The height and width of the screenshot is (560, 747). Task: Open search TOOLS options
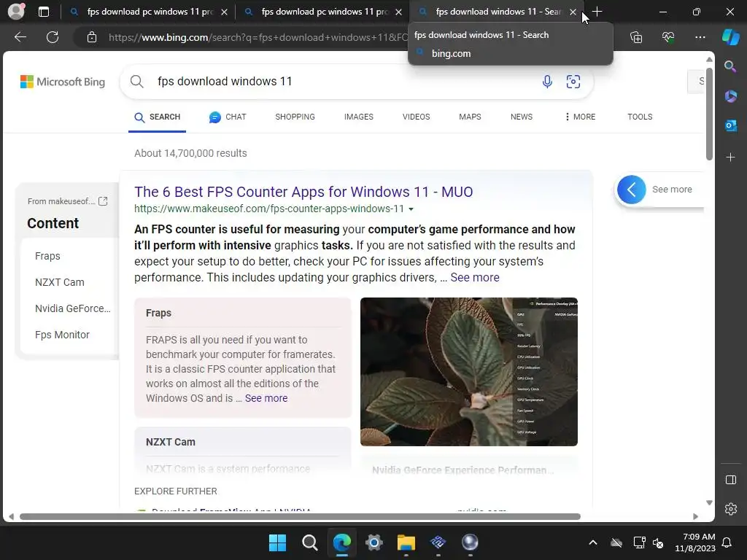click(640, 117)
